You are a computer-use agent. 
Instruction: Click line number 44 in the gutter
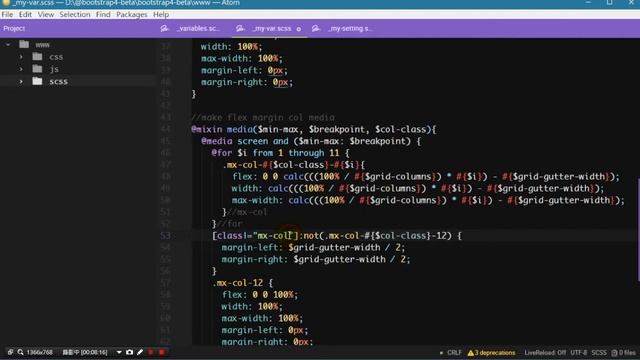point(165,129)
